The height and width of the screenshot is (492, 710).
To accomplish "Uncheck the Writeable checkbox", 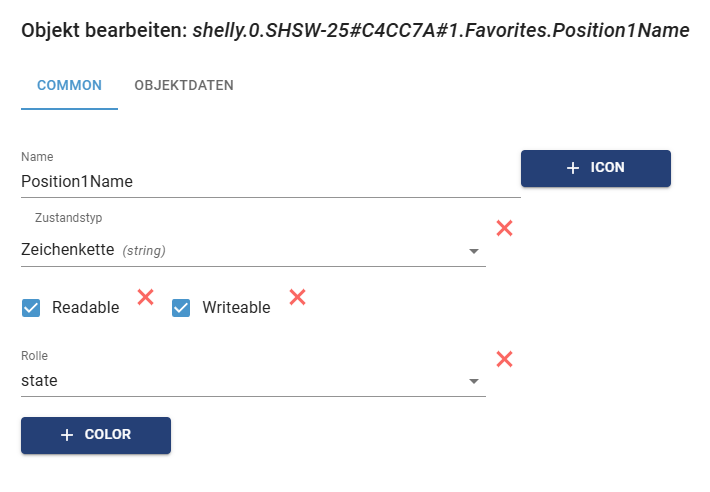I will pyautogui.click(x=181, y=308).
